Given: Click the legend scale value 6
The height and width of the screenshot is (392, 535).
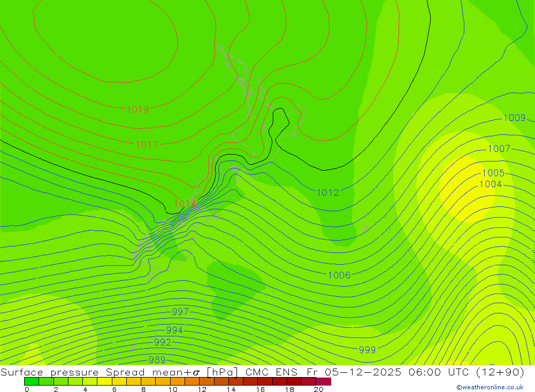Looking at the screenshot, I should click(x=114, y=389).
